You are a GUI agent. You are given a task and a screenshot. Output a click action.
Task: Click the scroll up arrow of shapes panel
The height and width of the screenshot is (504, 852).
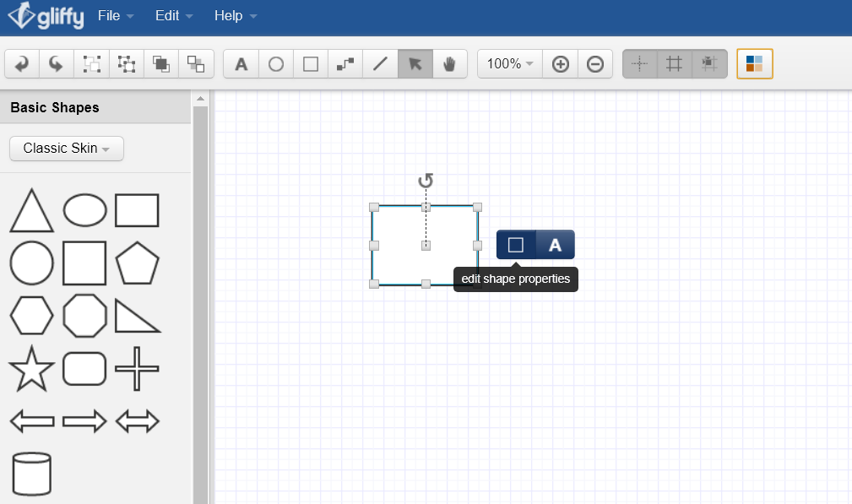200,99
